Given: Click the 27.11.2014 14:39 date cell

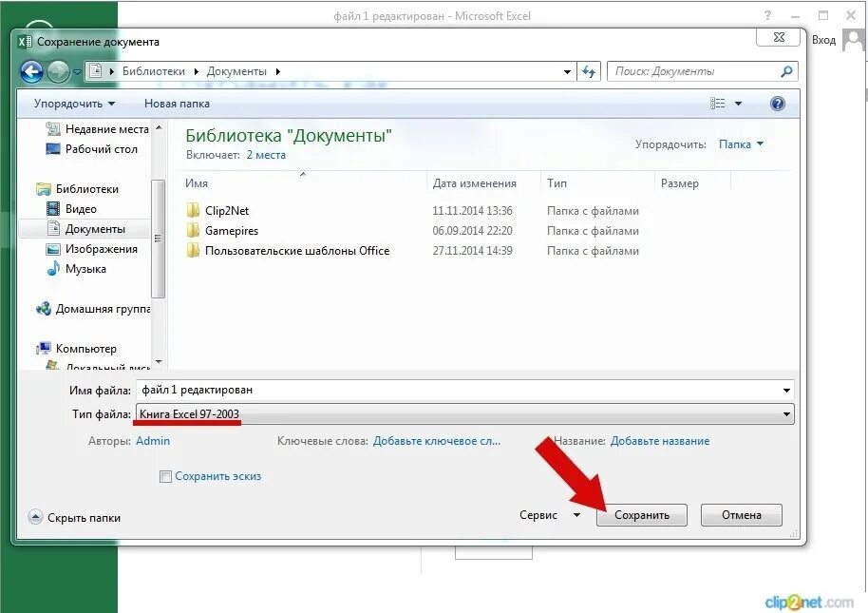Looking at the screenshot, I should (x=472, y=250).
